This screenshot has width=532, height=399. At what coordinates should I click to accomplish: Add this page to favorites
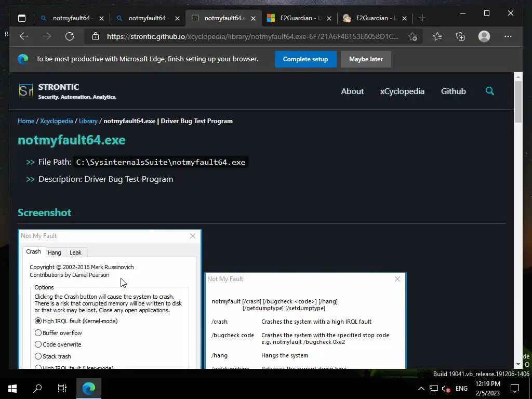[x=413, y=36]
